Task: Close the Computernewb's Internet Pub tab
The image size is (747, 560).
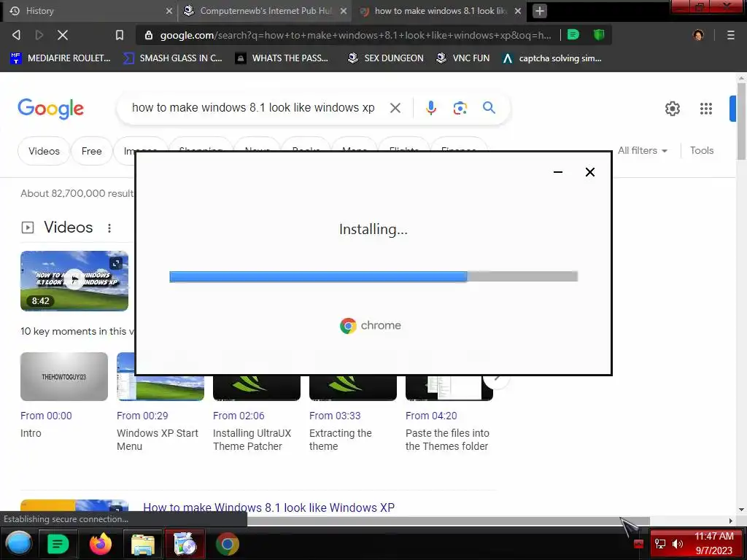Action: pos(343,11)
